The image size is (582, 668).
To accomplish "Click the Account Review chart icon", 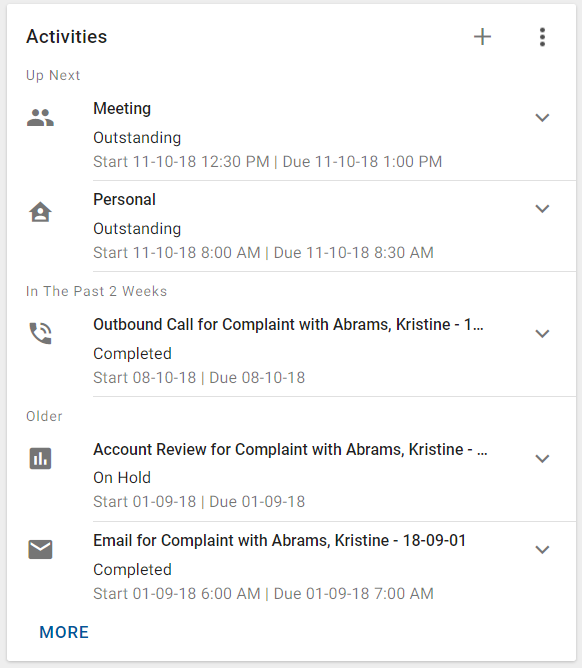I will pos(40,458).
